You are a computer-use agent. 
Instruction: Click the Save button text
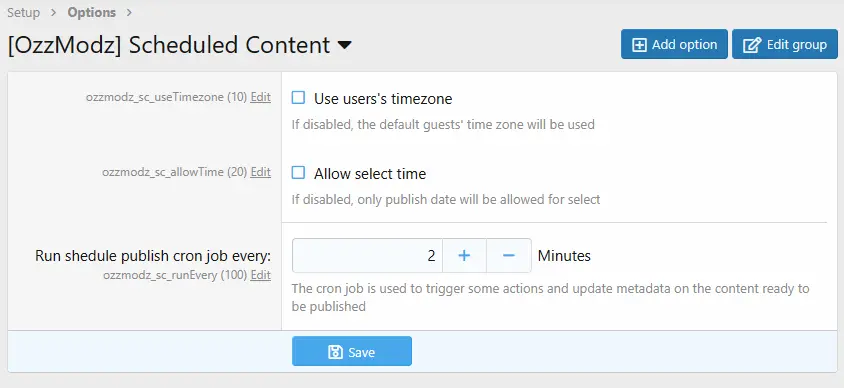pos(362,352)
